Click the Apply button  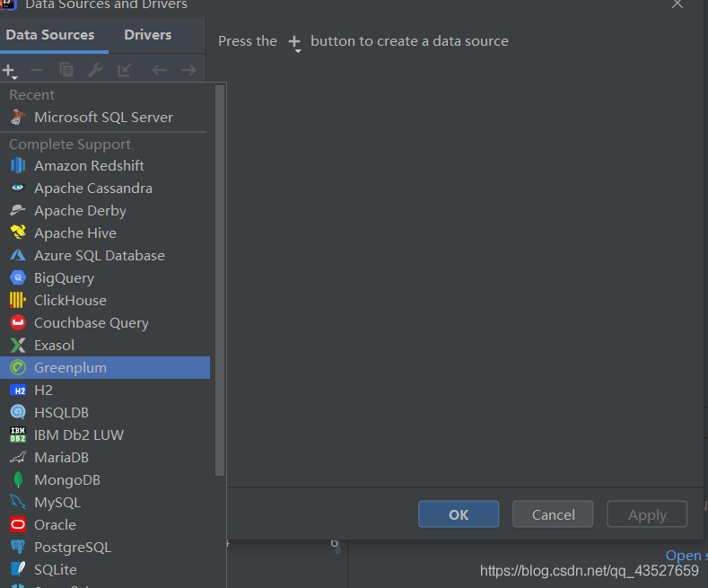click(647, 513)
